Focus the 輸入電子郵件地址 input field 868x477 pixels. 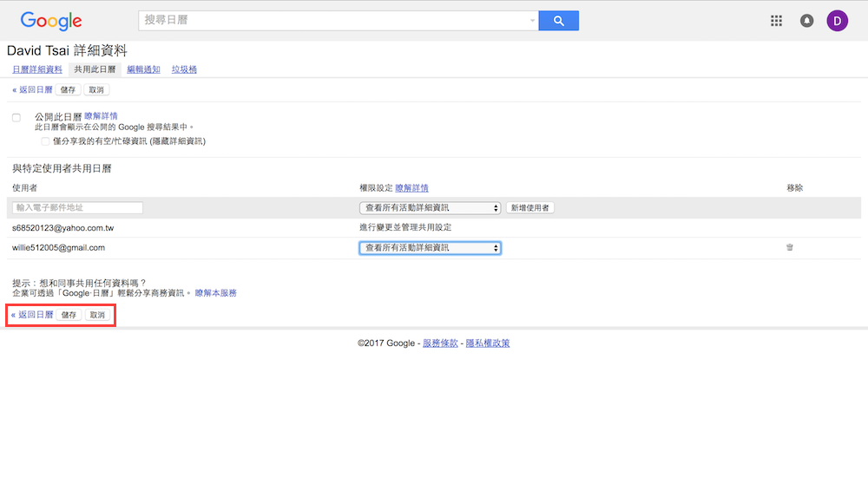pos(78,208)
